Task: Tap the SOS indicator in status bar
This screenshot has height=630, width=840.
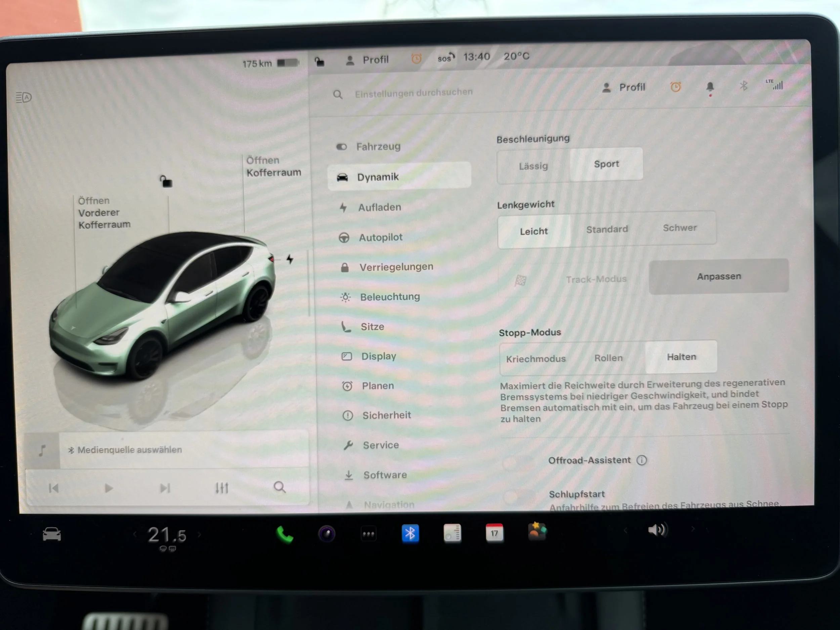Action: point(446,58)
